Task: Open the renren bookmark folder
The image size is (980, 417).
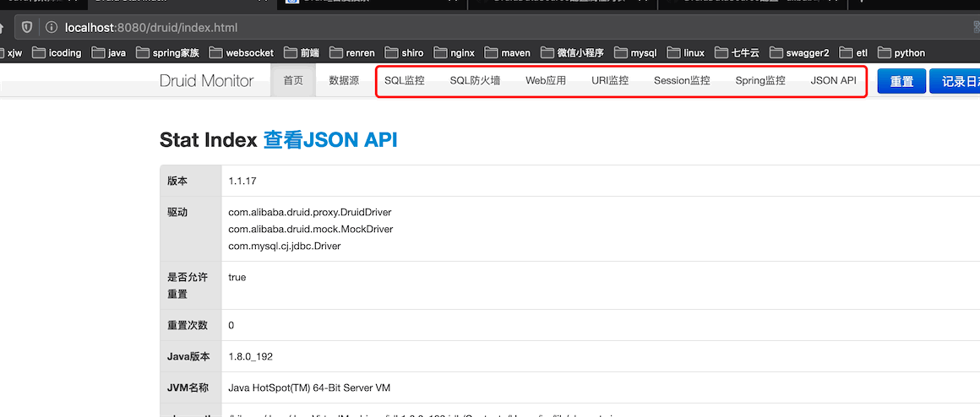Action: pos(352,53)
